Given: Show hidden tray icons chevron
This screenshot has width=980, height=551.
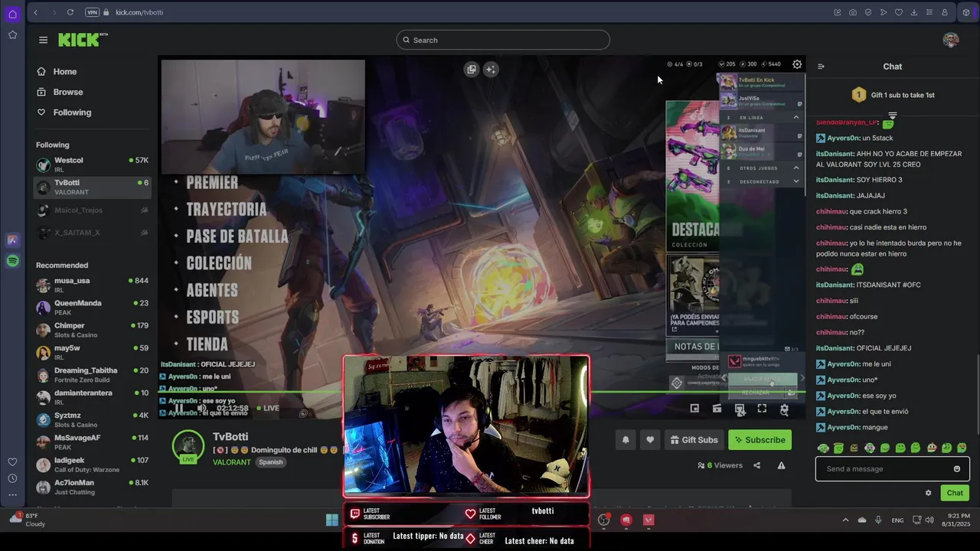Looking at the screenshot, I should 845,520.
